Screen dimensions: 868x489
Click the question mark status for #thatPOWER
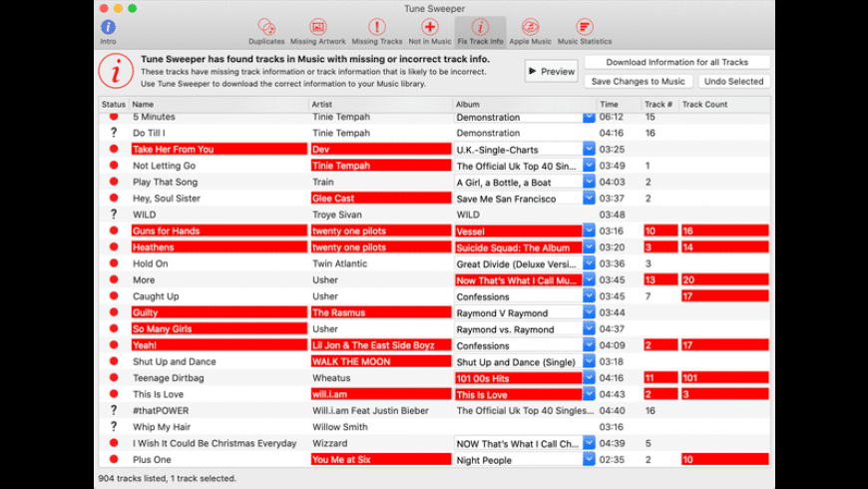click(114, 410)
